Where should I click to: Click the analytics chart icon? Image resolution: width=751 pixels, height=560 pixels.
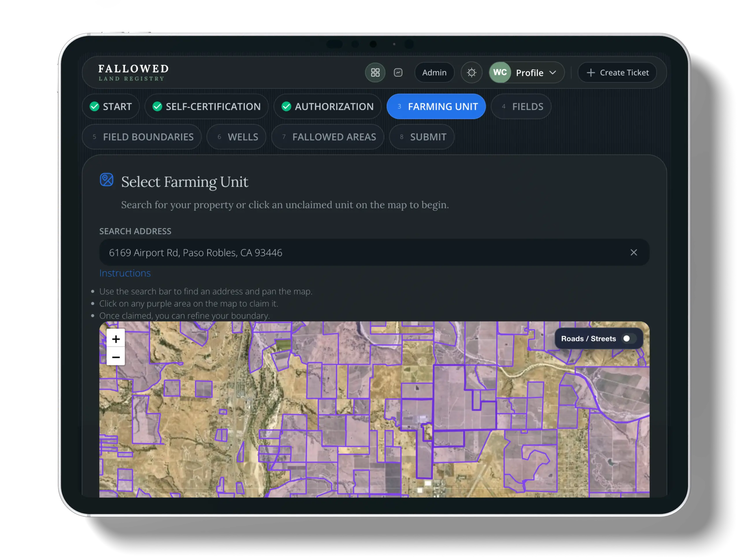click(398, 72)
